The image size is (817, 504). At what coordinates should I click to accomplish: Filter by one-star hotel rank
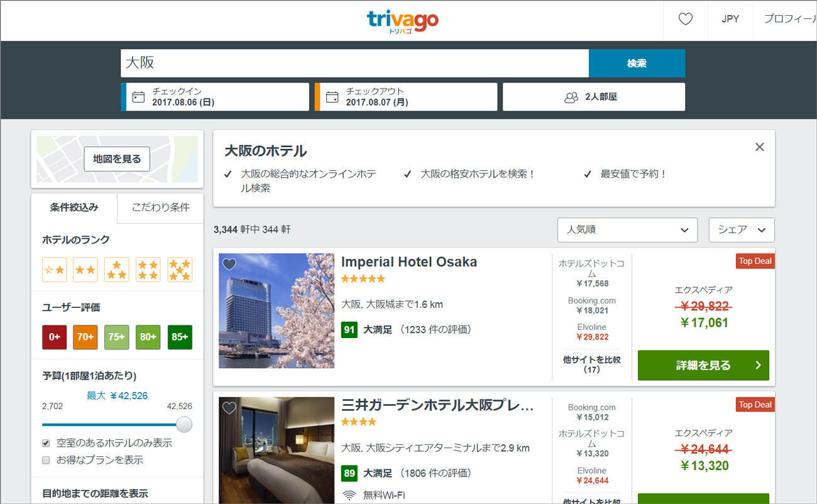(x=54, y=270)
